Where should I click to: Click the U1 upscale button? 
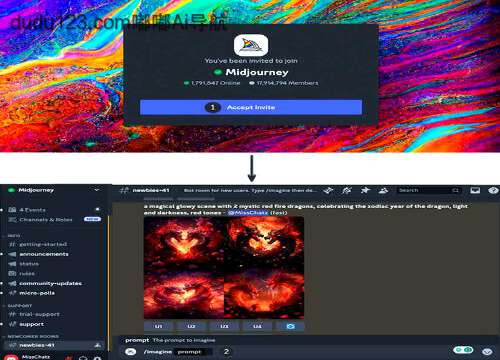click(x=159, y=326)
